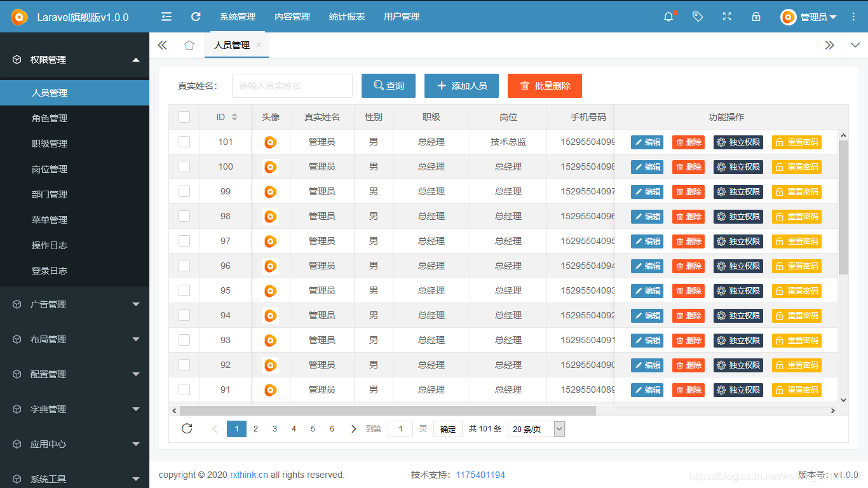Go to next page arrow

[x=353, y=429]
